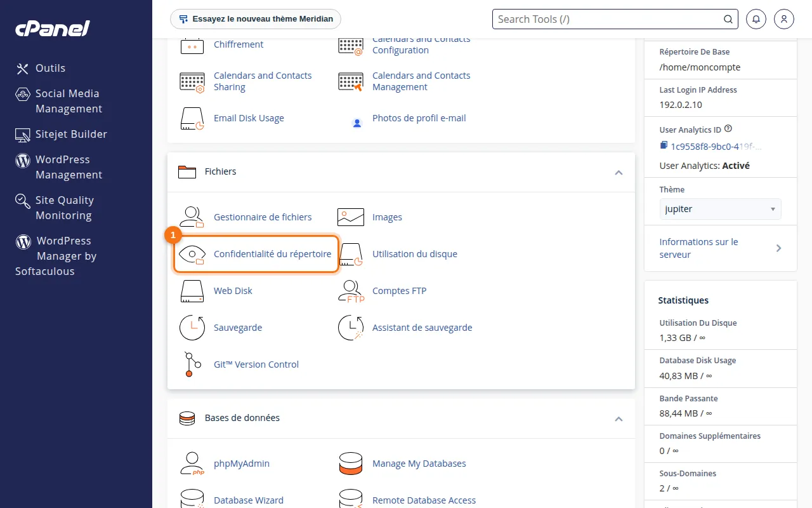Screen dimensions: 812x508
Task: Click the Utilisation du disque link
Action: pos(415,254)
